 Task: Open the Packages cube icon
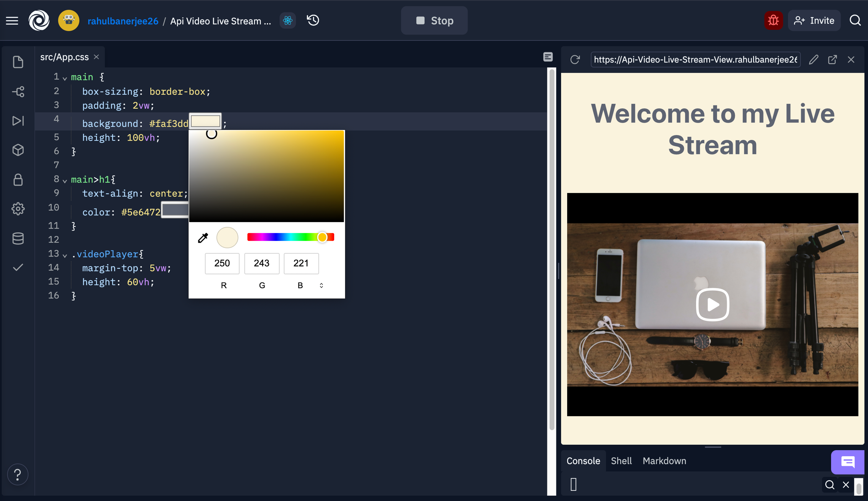18,150
